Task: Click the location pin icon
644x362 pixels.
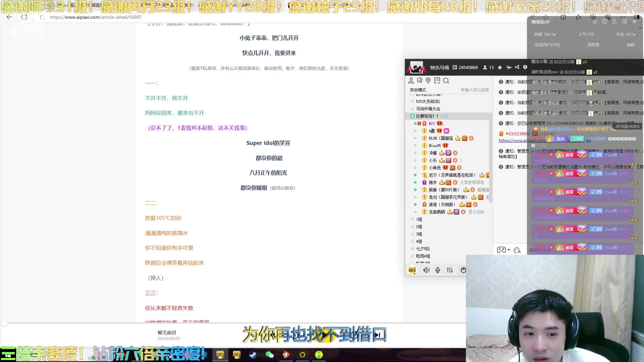Action: [428, 80]
